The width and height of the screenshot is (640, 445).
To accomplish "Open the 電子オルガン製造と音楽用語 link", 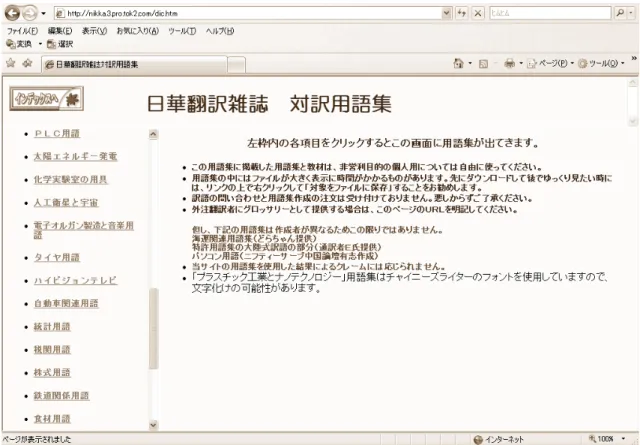I will pyautogui.click(x=84, y=230).
